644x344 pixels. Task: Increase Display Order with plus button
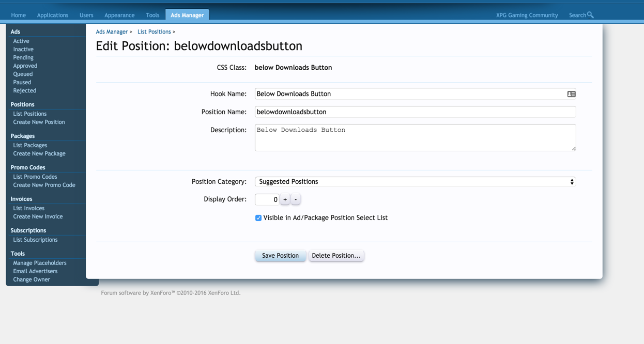tap(285, 199)
